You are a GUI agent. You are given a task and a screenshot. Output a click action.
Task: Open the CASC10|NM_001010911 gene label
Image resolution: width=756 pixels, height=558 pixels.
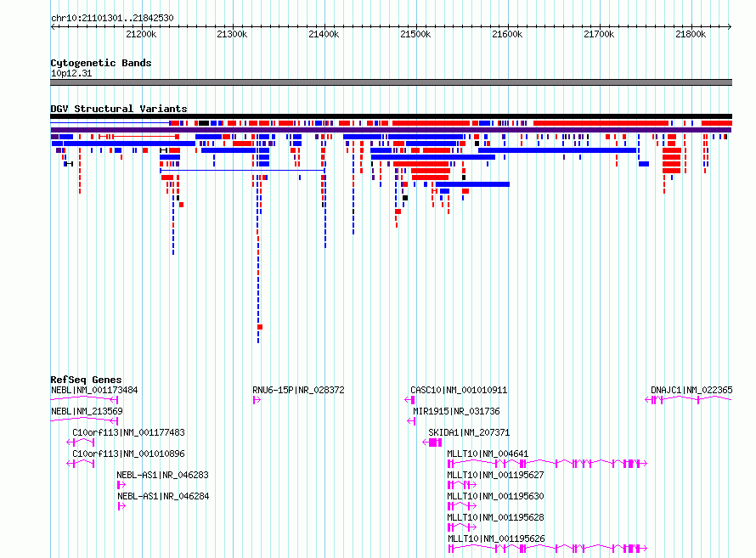[459, 390]
